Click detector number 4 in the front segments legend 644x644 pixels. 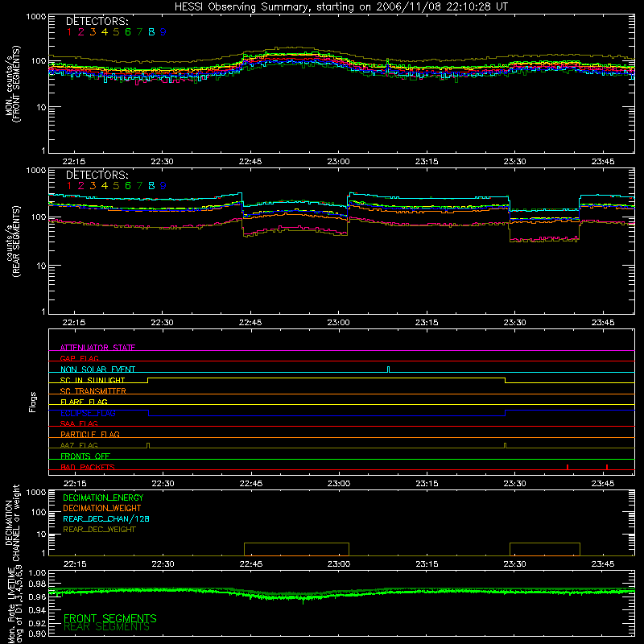(105, 32)
